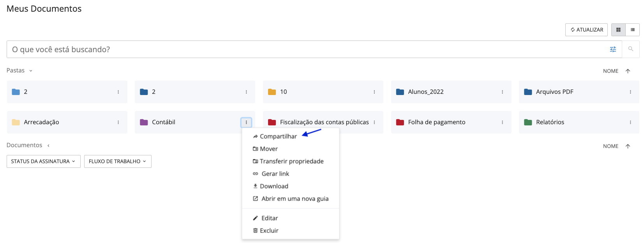Select Transferir propriedade in context menu
This screenshot has width=644, height=243.
point(291,161)
